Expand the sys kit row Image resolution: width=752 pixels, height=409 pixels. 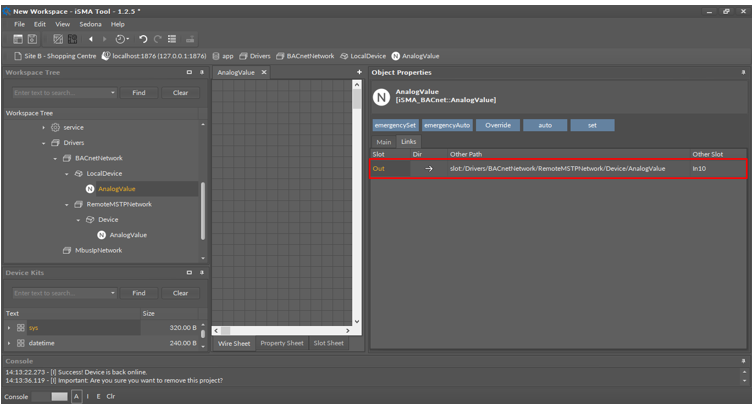9,328
